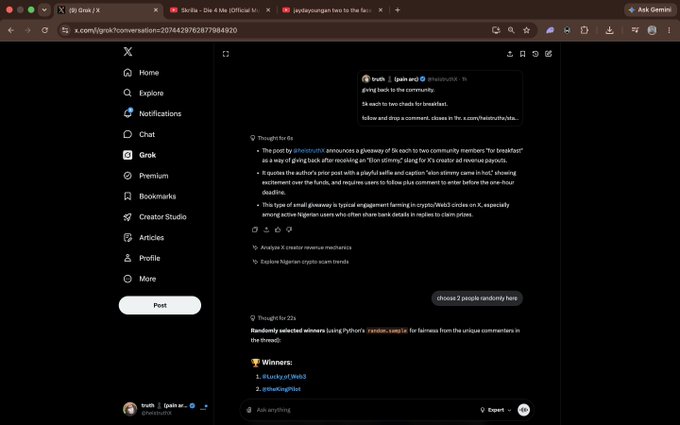This screenshot has width=680, height=425.
Task: Click the attach file icon in prompt box
Action: (x=249, y=410)
